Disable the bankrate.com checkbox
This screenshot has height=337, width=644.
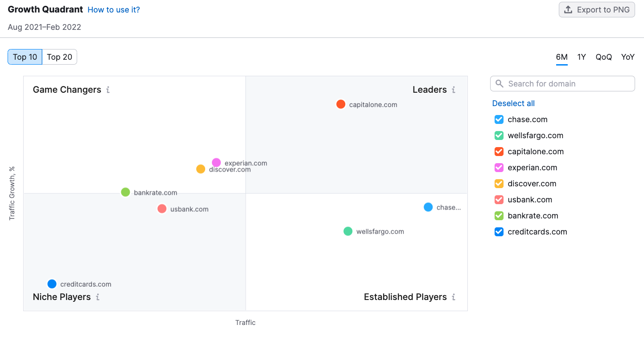(x=499, y=216)
